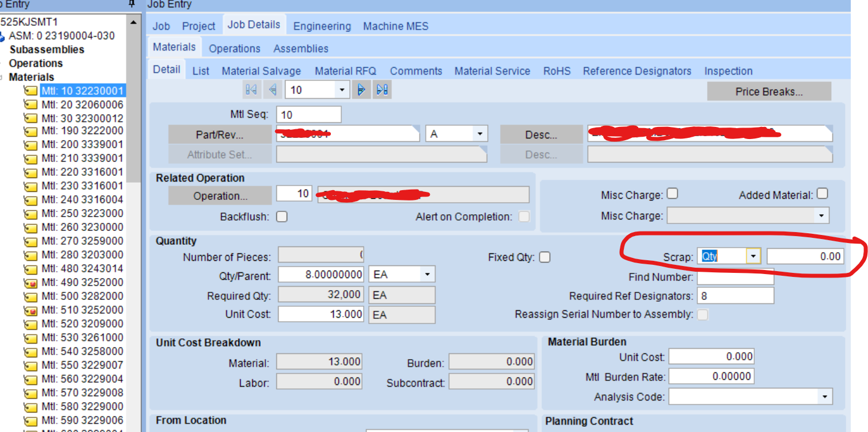Jump to the last material record
Screen dimensions: 868x432
(x=383, y=90)
